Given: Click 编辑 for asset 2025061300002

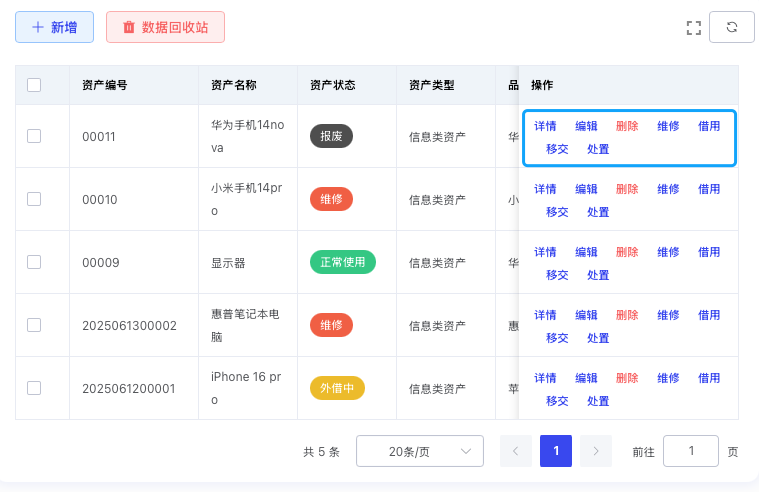Looking at the screenshot, I should 586,315.
